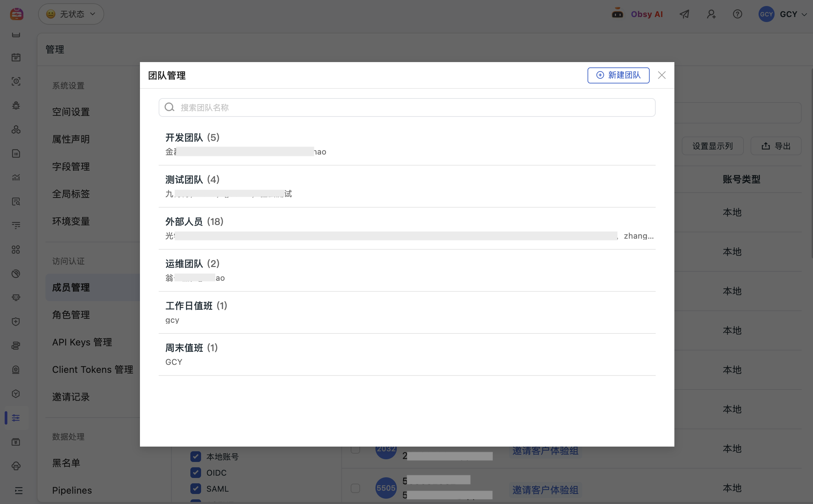Image resolution: width=813 pixels, height=504 pixels.
Task: Click the 导出 export button
Action: [x=776, y=146]
